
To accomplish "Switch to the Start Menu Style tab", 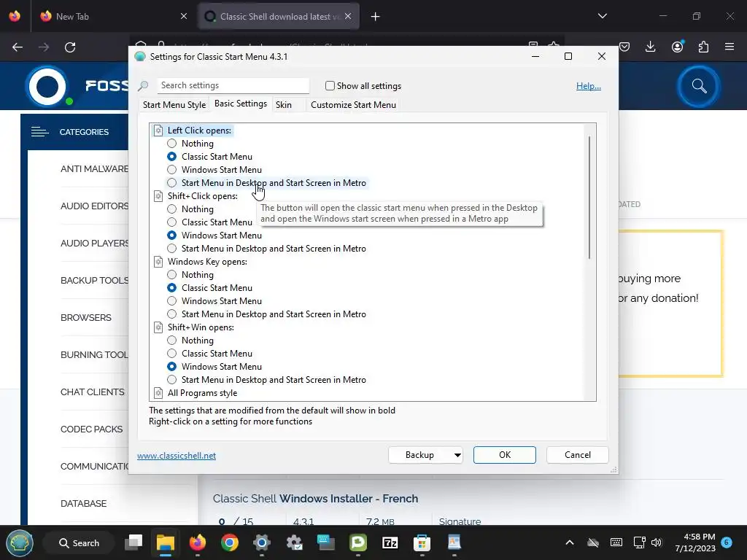I will (x=174, y=105).
